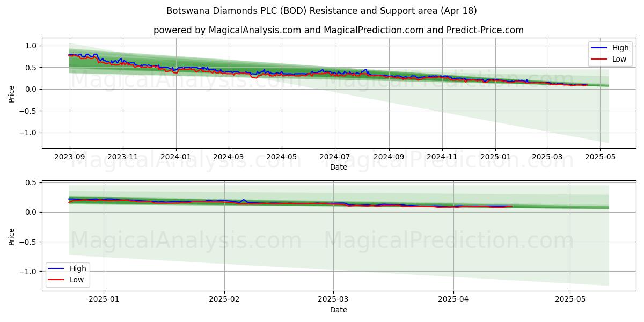Click the '2025-02' tick label in bottom chart

[224, 300]
